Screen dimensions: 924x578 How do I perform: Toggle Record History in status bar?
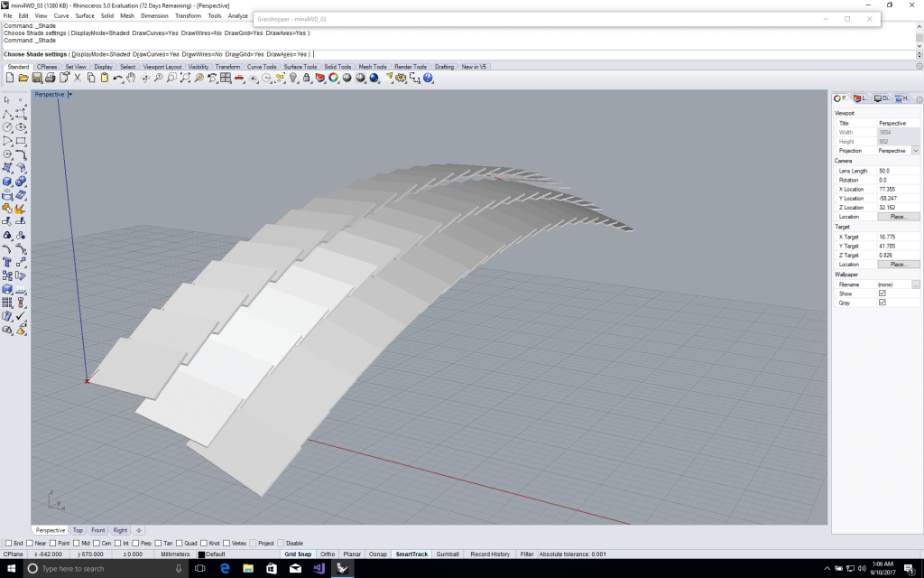tap(490, 555)
